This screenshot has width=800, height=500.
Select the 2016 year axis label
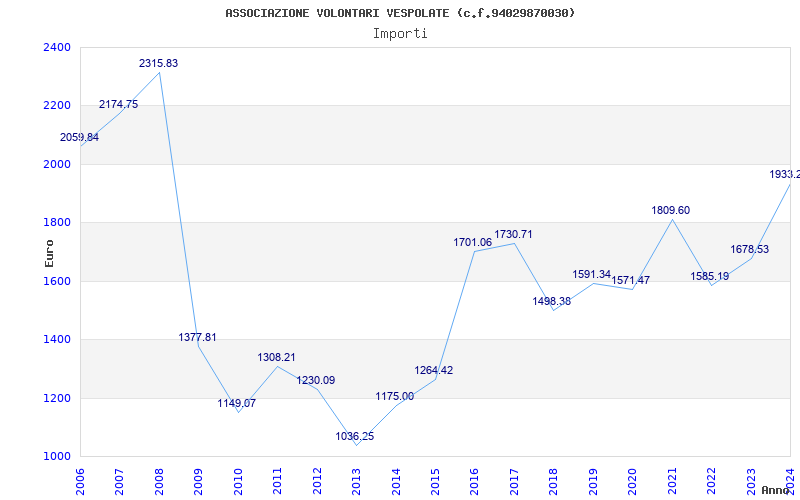[475, 482]
